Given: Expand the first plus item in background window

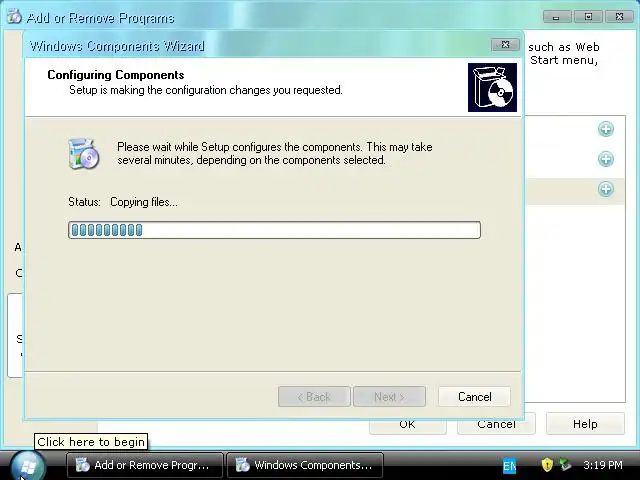Looking at the screenshot, I should click(606, 129).
